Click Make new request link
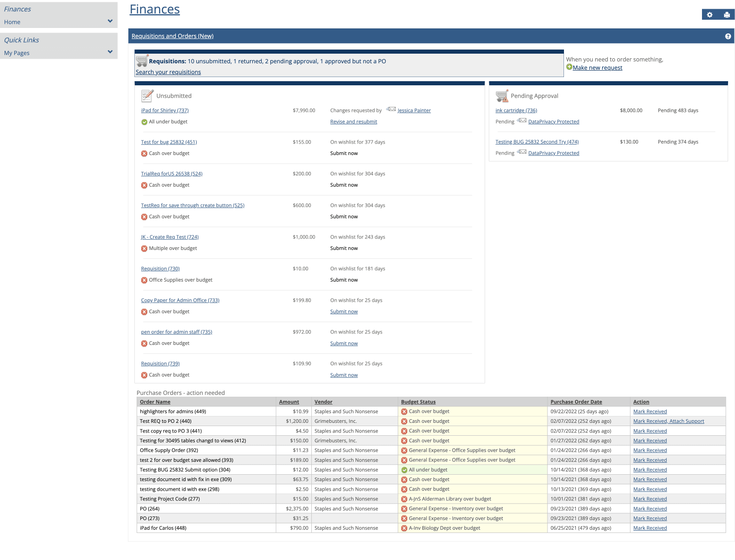Viewport: 735px width, 560px height. coord(597,68)
